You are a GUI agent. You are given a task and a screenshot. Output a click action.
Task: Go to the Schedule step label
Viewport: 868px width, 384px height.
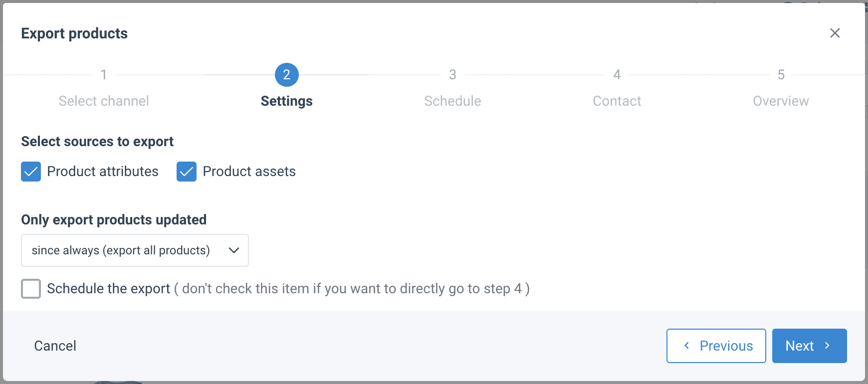tap(452, 101)
